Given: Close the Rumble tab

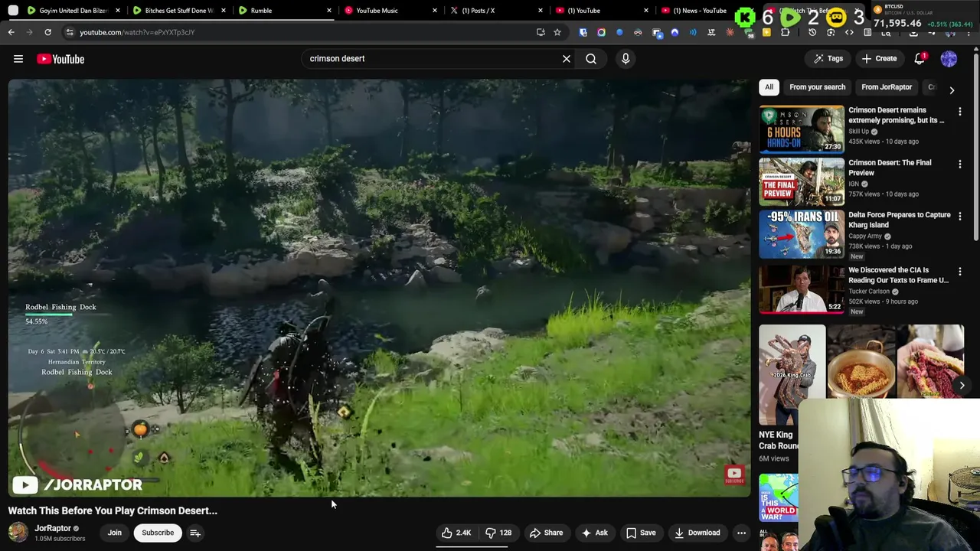Looking at the screenshot, I should coord(329,11).
